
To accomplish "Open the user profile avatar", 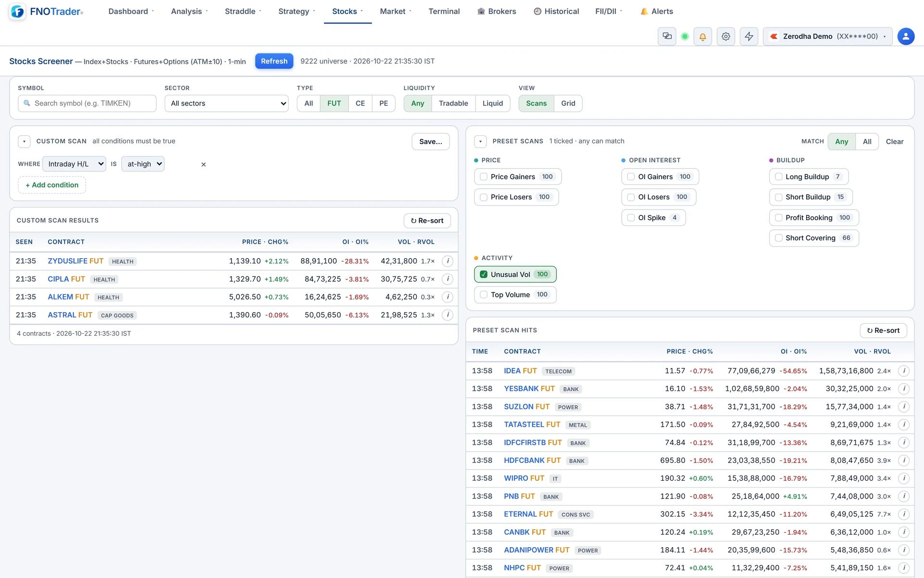I will click(906, 36).
